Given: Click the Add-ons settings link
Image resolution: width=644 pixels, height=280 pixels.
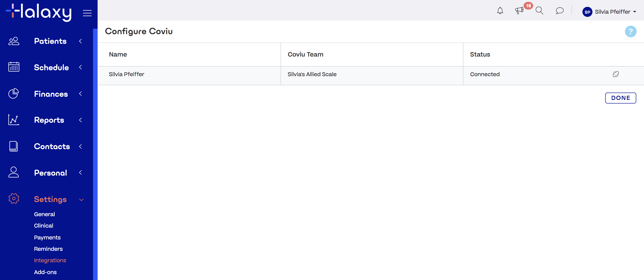Looking at the screenshot, I should (45, 272).
